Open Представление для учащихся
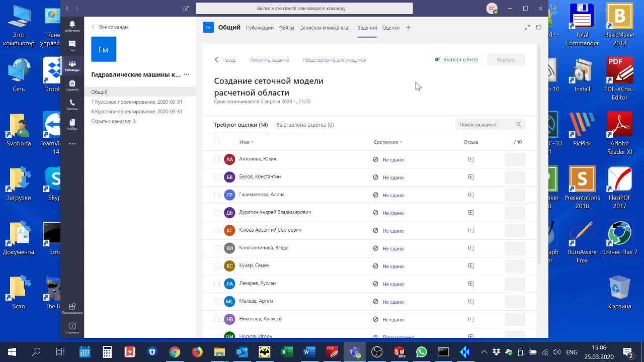This screenshot has width=644, height=362. [334, 60]
